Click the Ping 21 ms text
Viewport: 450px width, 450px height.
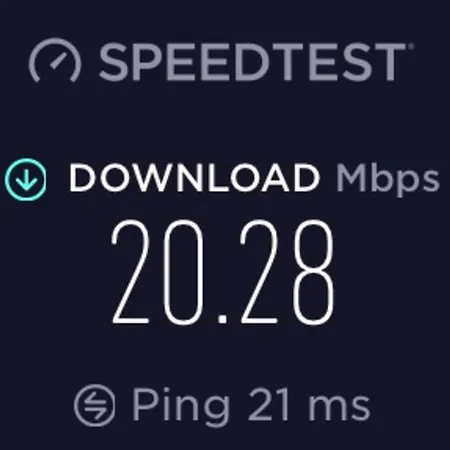coord(251,406)
